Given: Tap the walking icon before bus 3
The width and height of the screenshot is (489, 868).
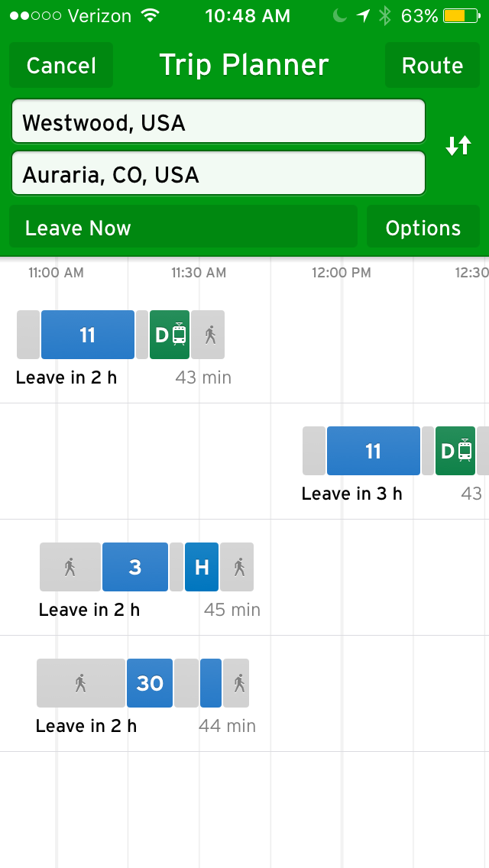Looking at the screenshot, I should click(70, 567).
